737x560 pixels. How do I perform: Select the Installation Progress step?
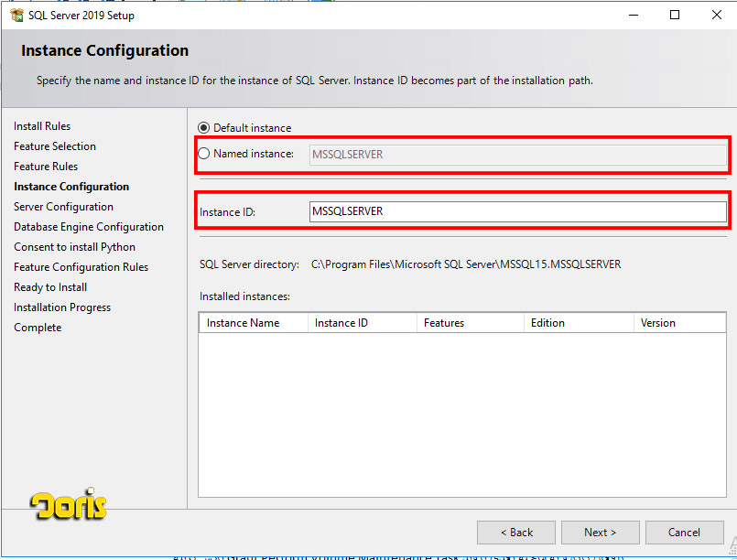[62, 307]
